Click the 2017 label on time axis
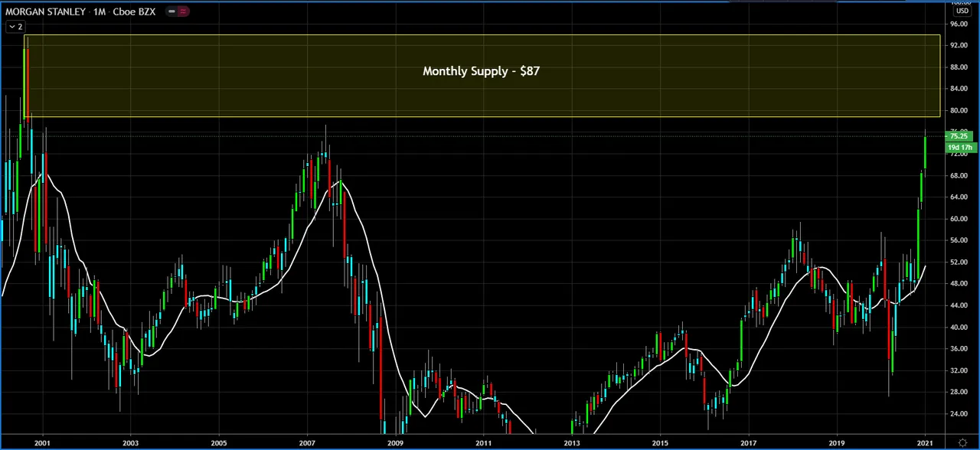 pos(748,442)
